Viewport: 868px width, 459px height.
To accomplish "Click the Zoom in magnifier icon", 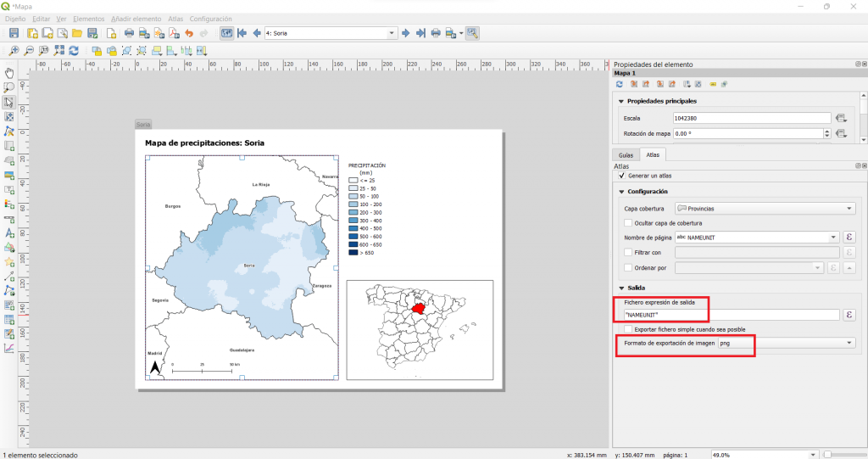I will click(x=14, y=51).
